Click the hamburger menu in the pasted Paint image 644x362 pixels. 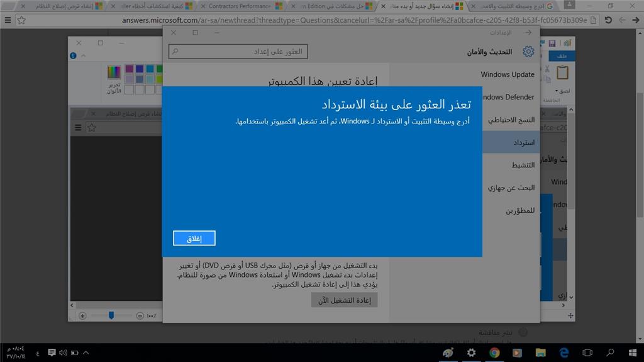click(78, 128)
